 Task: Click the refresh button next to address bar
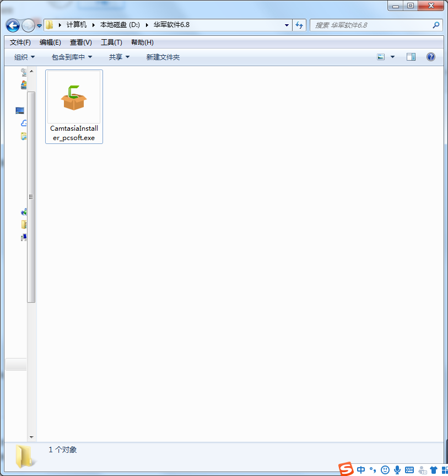point(299,25)
